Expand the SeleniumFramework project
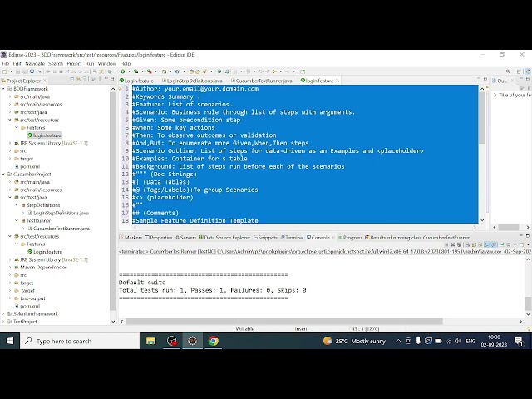The image size is (532, 399). 3,314
